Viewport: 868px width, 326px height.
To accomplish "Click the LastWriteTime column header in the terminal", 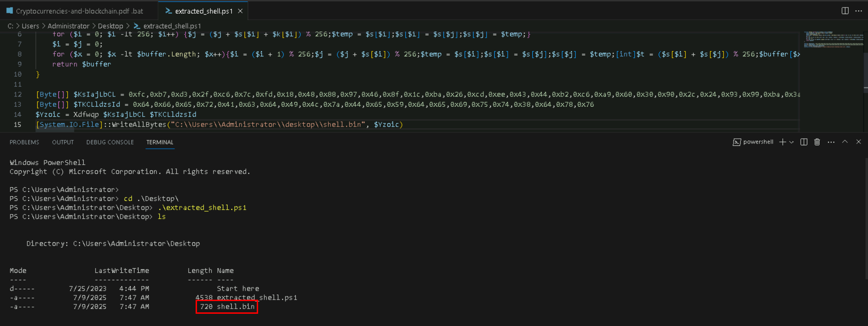I will [x=122, y=270].
